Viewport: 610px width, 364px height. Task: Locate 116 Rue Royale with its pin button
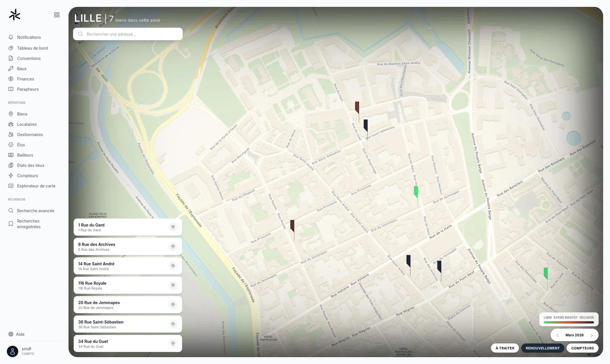pos(173,286)
